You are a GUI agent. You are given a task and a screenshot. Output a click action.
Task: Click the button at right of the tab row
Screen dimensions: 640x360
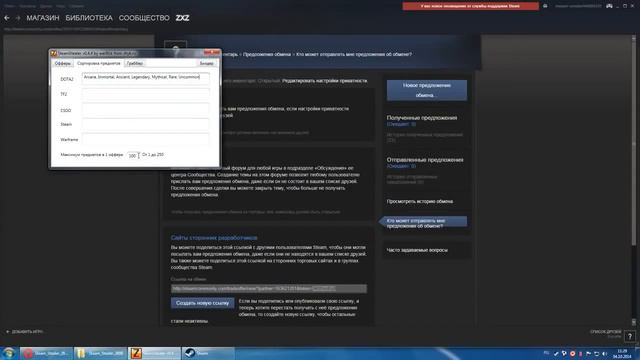pyautogui.click(x=207, y=64)
